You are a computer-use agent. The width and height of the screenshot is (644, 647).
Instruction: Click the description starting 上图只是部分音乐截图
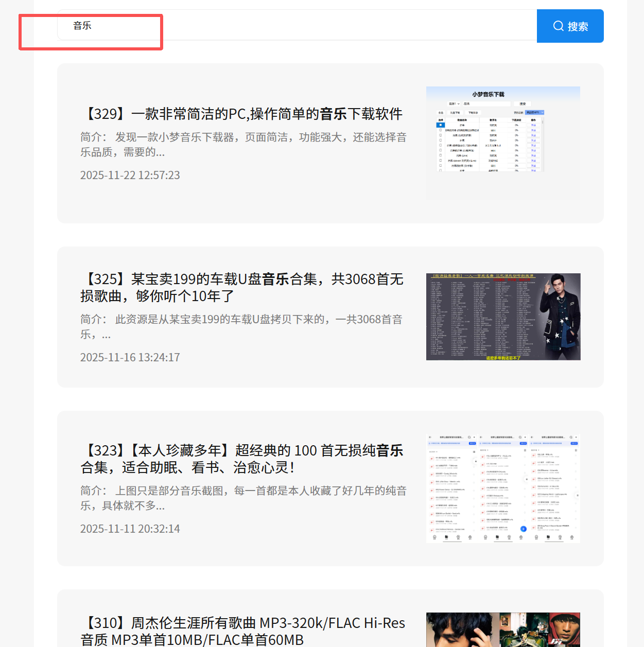click(243, 498)
